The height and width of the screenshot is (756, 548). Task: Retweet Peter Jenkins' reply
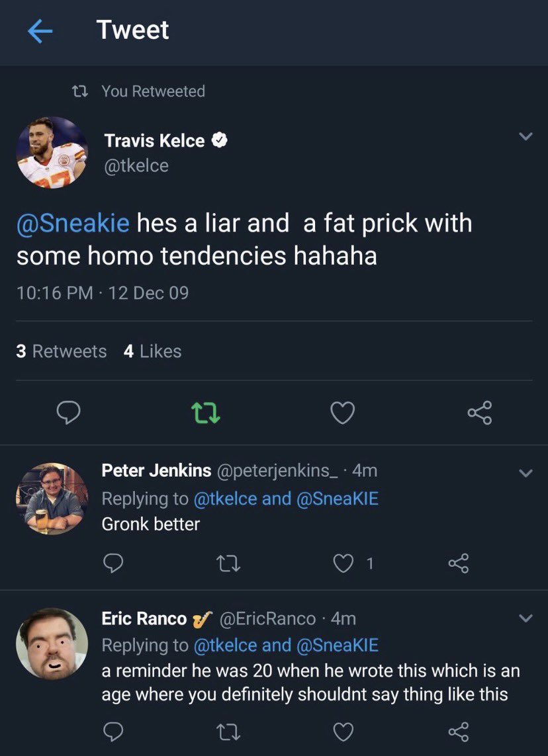(x=228, y=563)
